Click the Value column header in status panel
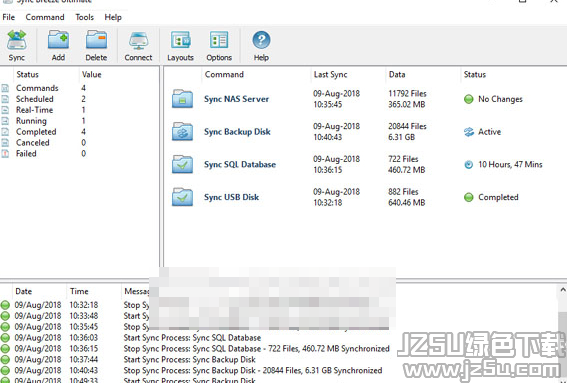The height and width of the screenshot is (383, 567). coord(91,74)
